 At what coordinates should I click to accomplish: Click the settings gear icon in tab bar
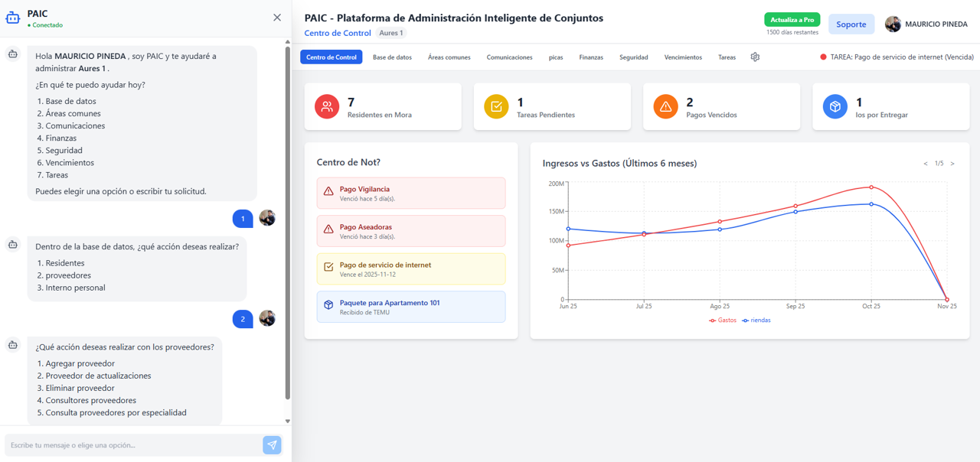click(755, 57)
